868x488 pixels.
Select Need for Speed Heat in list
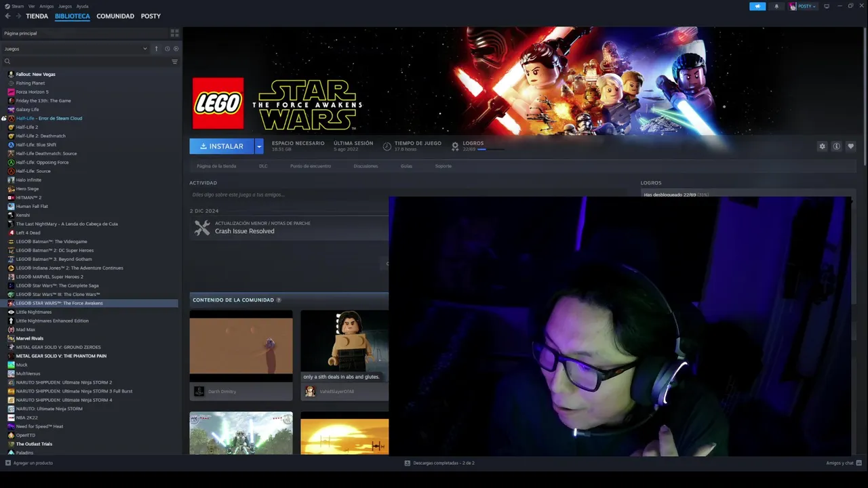(x=39, y=426)
